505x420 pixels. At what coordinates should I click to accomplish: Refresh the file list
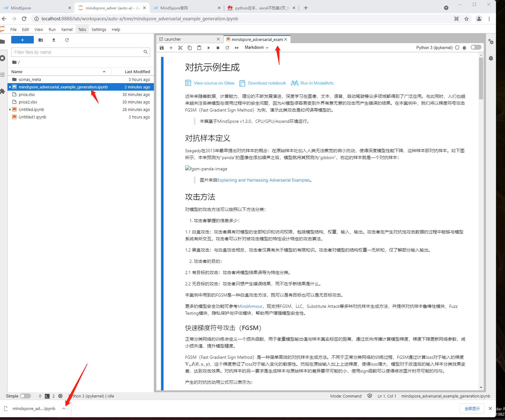[x=67, y=40]
